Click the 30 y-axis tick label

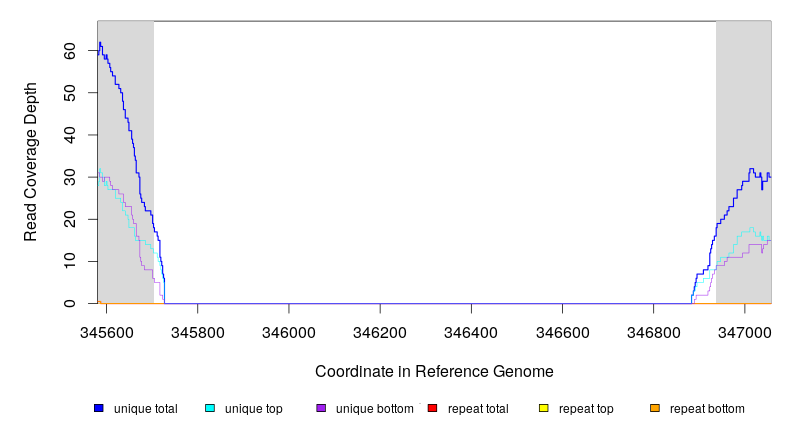coord(70,177)
